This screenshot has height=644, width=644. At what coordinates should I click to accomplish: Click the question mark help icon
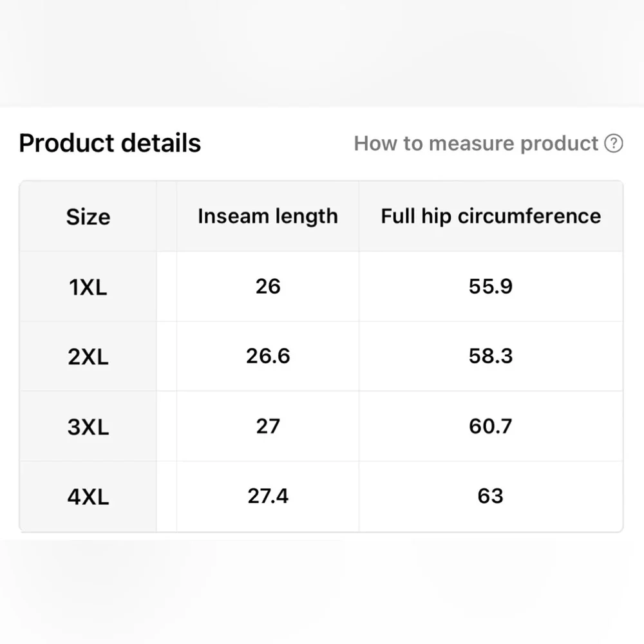613,144
